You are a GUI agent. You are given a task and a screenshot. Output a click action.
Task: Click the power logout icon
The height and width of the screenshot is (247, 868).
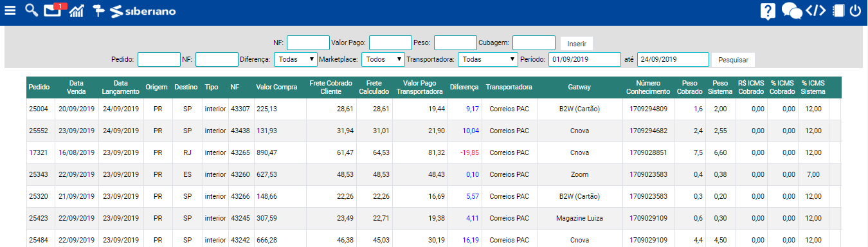(x=855, y=11)
